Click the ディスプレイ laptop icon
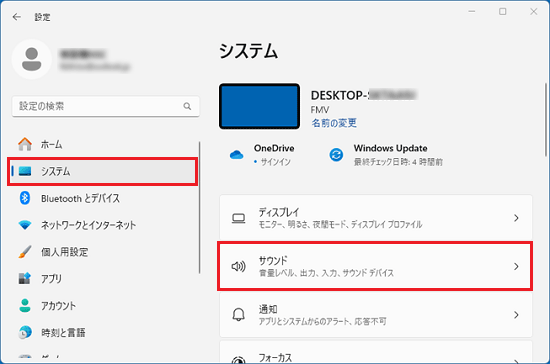Screen dimensions: 550x364 pos(239,218)
